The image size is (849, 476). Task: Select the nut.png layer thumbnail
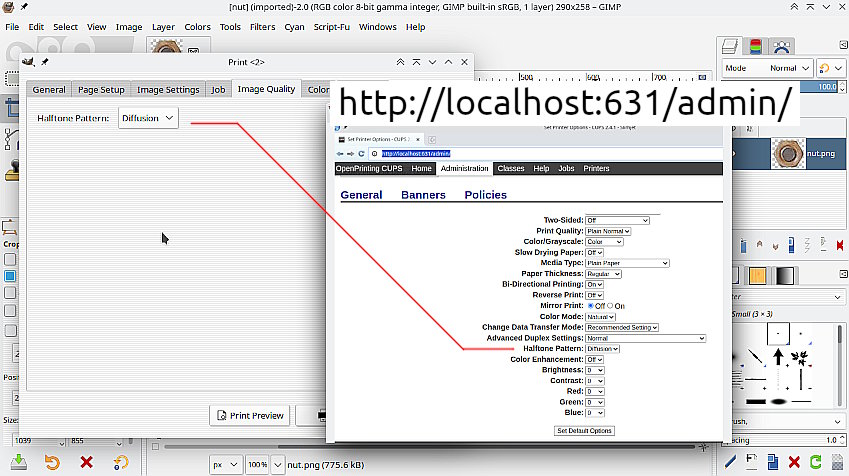click(x=788, y=154)
